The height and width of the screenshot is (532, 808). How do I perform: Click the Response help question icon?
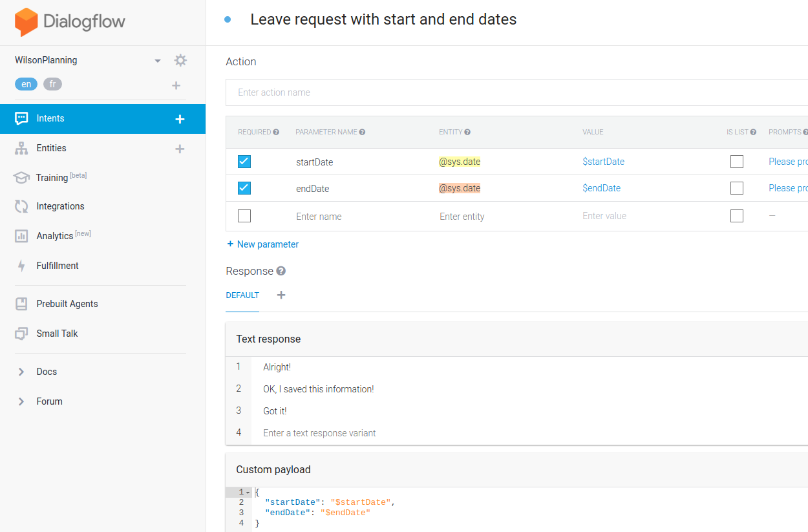pyautogui.click(x=281, y=271)
